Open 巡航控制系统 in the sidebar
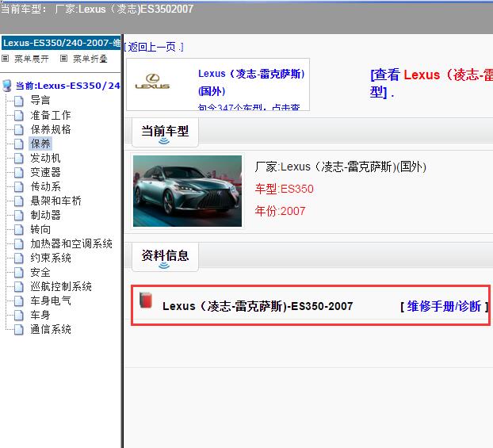 (61, 286)
